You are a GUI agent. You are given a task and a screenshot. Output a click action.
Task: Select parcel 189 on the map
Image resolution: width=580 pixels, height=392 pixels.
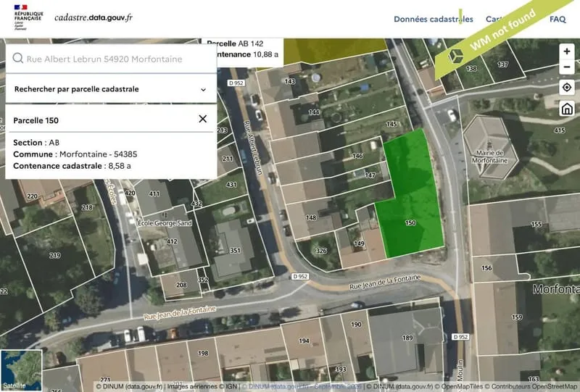coord(407,337)
